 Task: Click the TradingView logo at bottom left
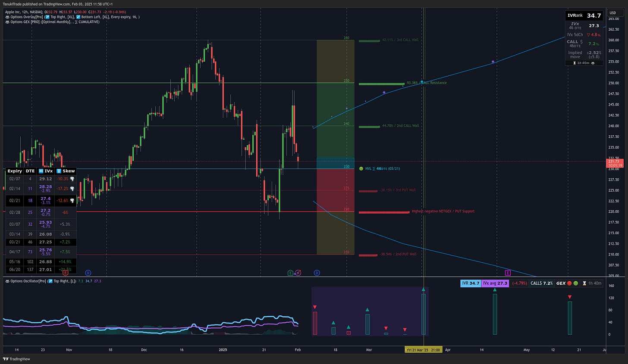click(16, 359)
